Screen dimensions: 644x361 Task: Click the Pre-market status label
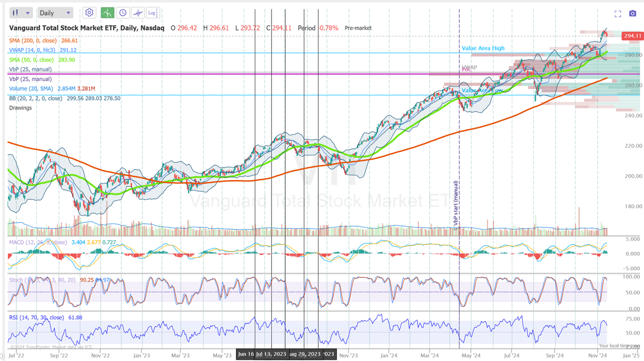[358, 28]
